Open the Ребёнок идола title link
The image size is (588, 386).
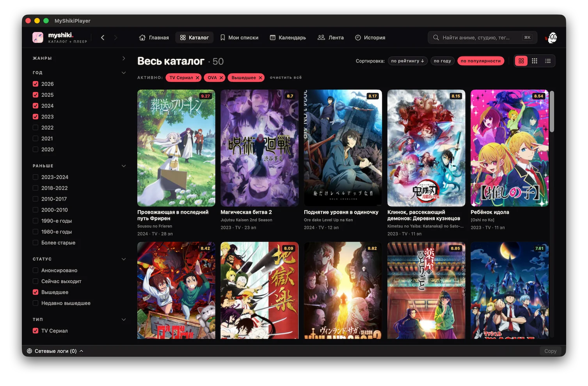(x=490, y=212)
